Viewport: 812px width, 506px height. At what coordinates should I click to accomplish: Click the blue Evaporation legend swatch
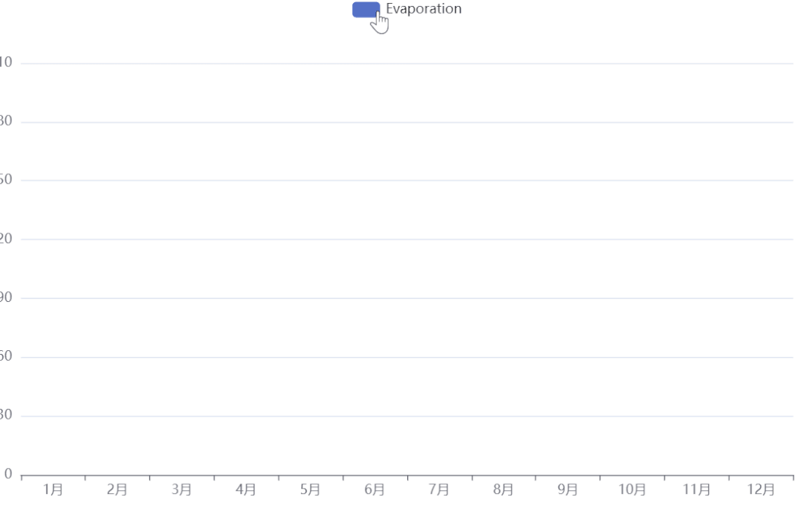click(365, 9)
